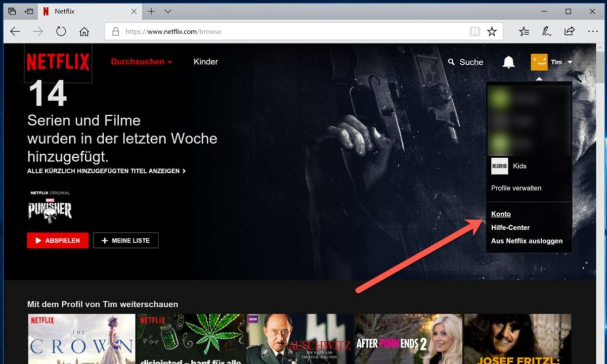607x364 pixels.
Task: Select the Kids profile icon
Action: pos(499,166)
